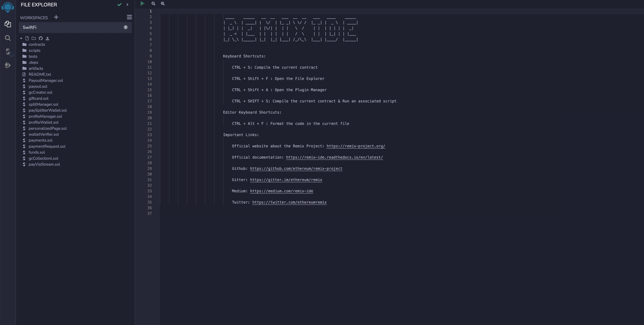Image resolution: width=644 pixels, height=325 pixels.
Task: Open the Solidity compiler plugin
Action: (8, 52)
